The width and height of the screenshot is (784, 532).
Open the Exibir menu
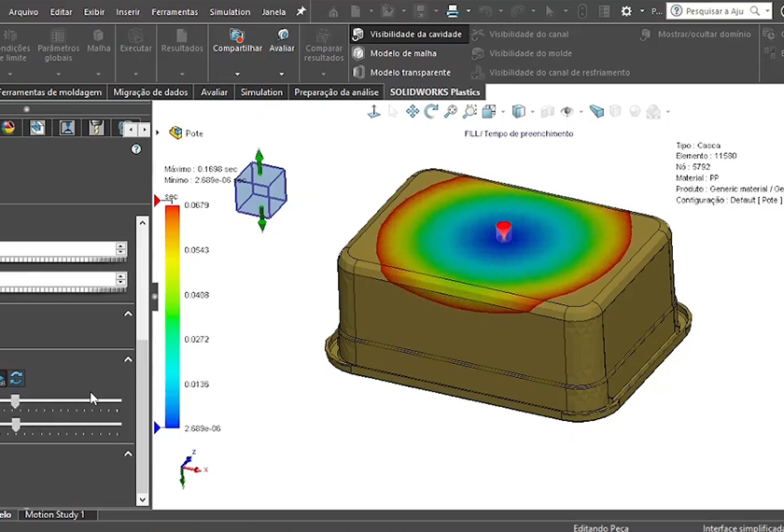(94, 12)
